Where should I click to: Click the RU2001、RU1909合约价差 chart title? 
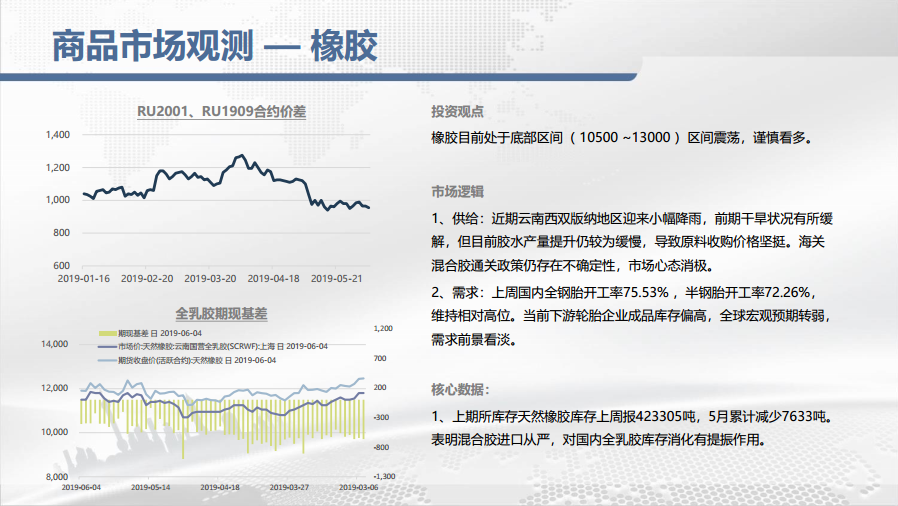221,112
